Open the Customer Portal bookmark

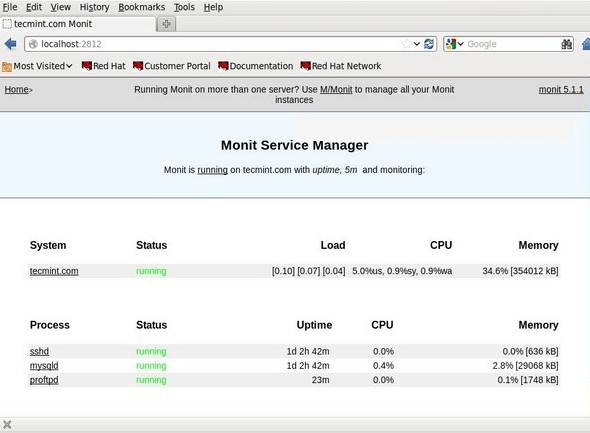(x=172, y=66)
